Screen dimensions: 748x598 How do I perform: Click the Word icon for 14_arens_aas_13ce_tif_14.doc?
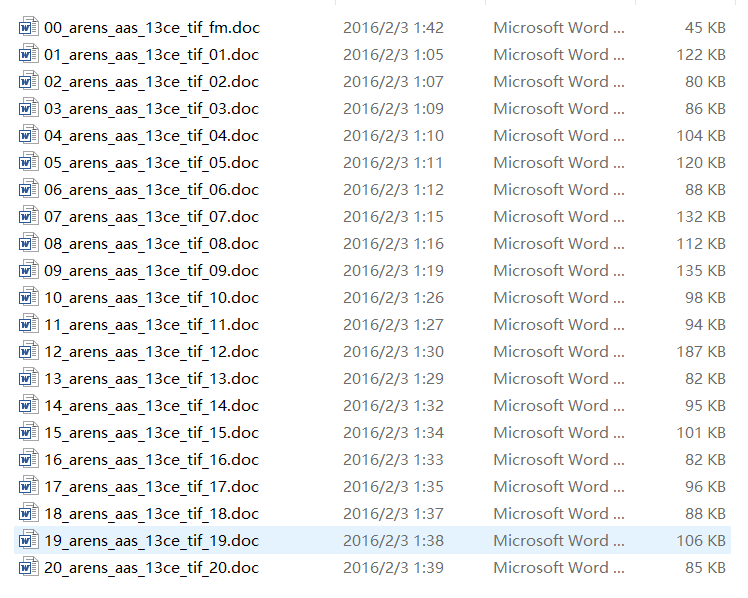pyautogui.click(x=28, y=405)
